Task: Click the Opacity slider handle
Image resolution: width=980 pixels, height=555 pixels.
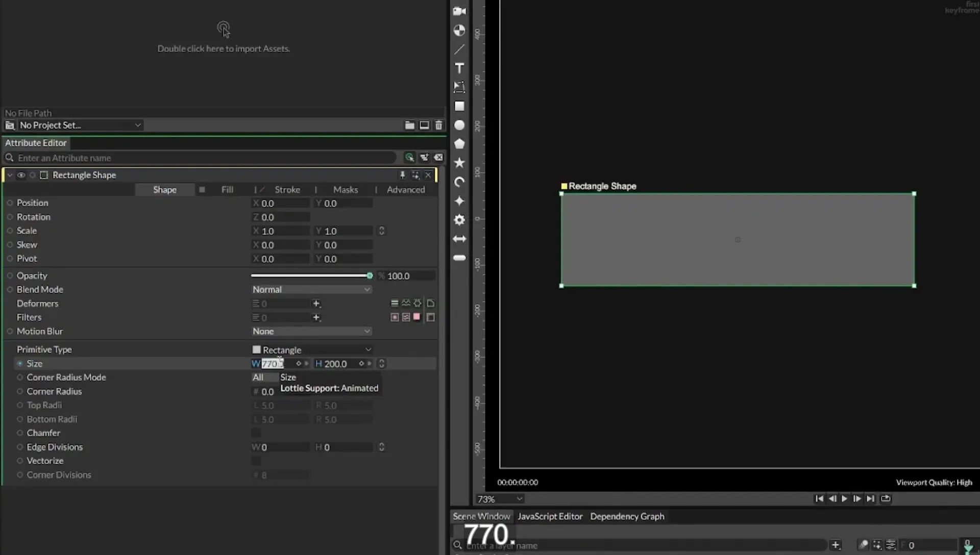Action: click(x=370, y=275)
